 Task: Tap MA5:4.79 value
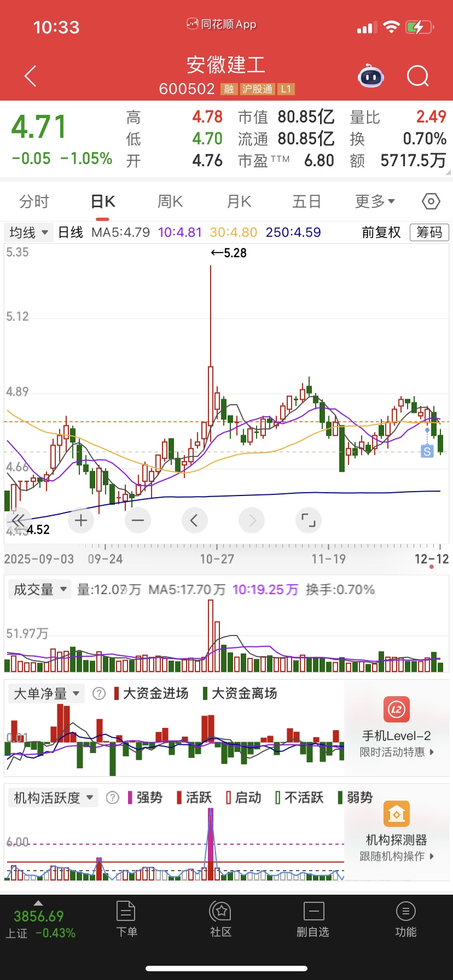pos(120,232)
